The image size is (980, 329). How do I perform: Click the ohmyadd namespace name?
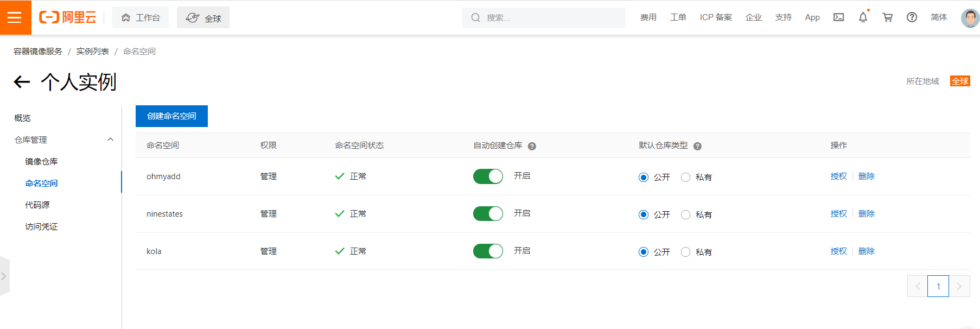163,176
